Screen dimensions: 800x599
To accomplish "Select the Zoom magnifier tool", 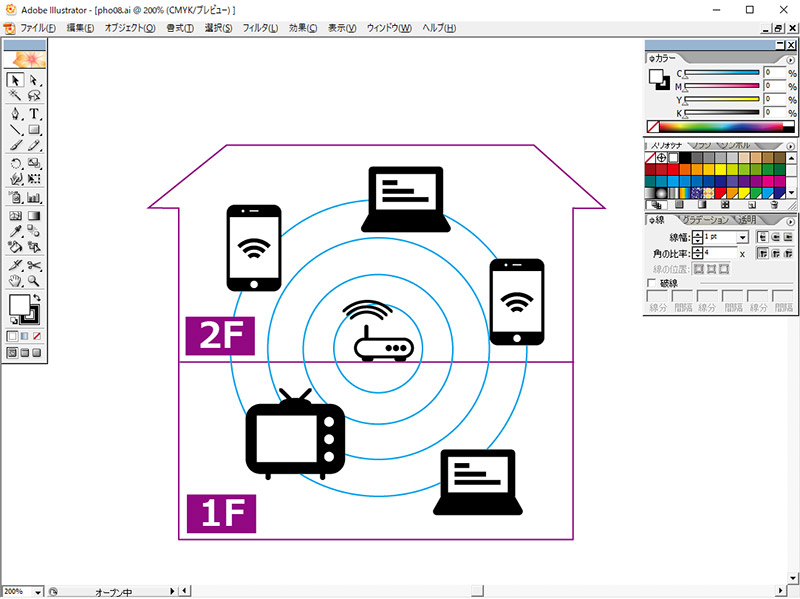I will point(34,281).
